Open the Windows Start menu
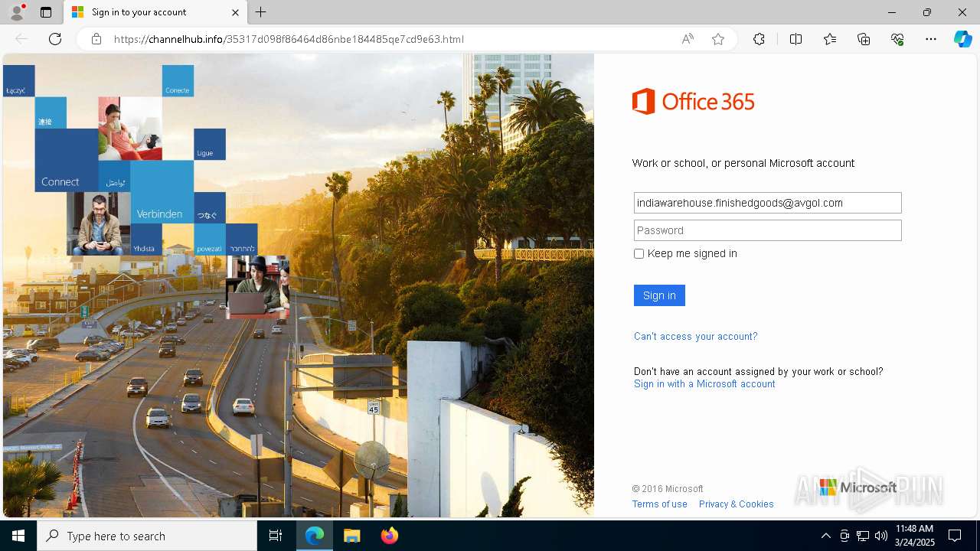 click(x=18, y=536)
